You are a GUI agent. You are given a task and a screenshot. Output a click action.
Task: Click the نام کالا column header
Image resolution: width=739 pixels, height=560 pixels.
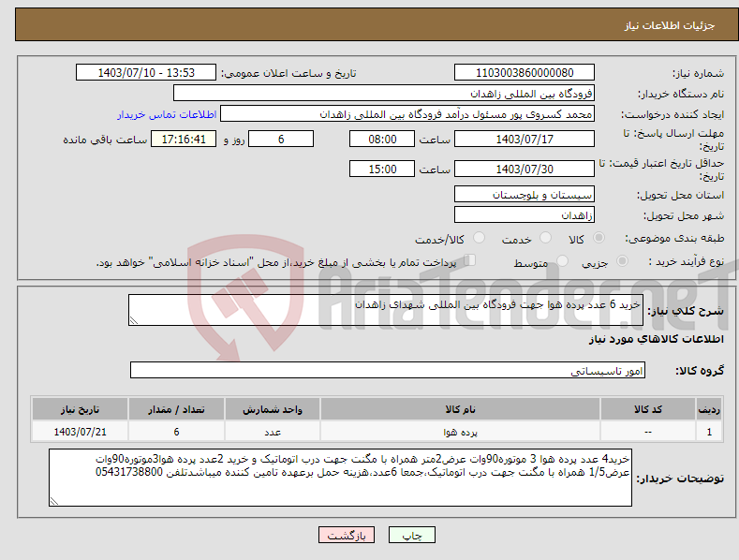(x=460, y=409)
